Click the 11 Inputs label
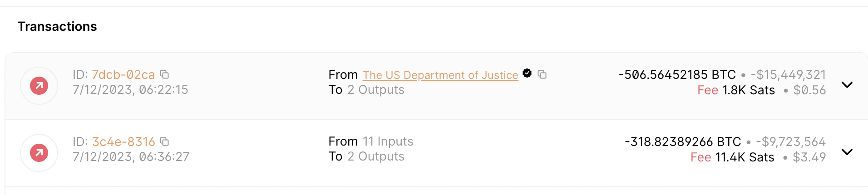The height and width of the screenshot is (195, 868). coord(388,141)
